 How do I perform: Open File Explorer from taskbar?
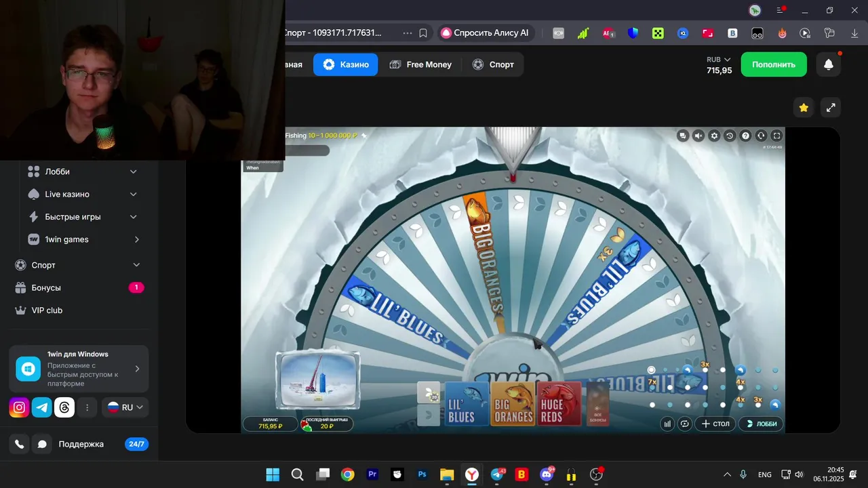[447, 474]
